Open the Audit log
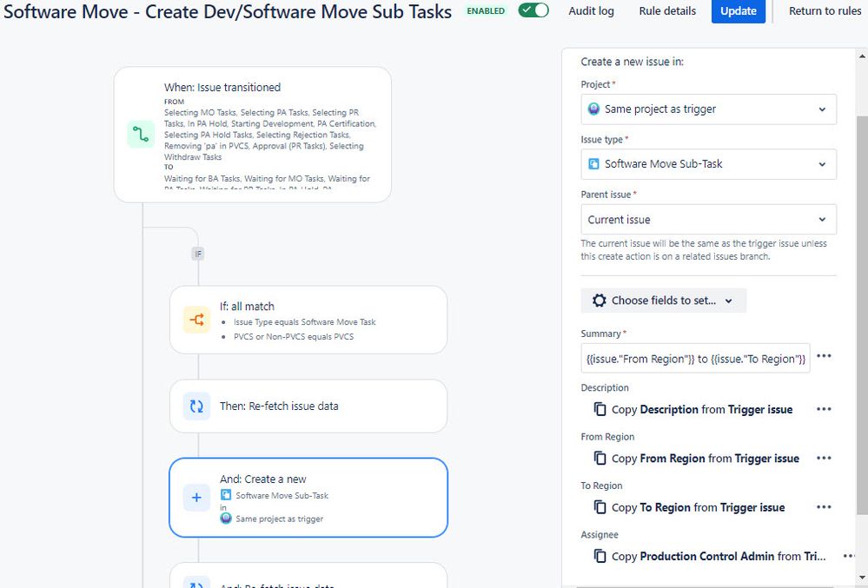This screenshot has height=588, width=868. [591, 11]
